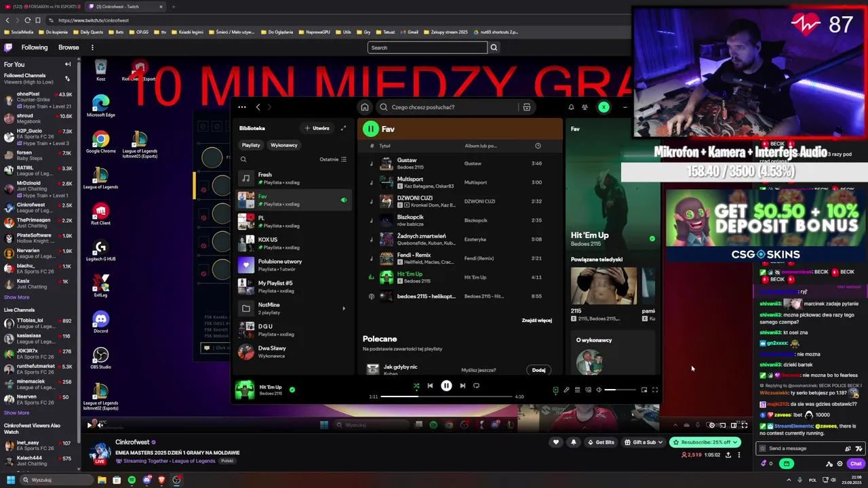Open the Spotify queue icon

coord(577,390)
